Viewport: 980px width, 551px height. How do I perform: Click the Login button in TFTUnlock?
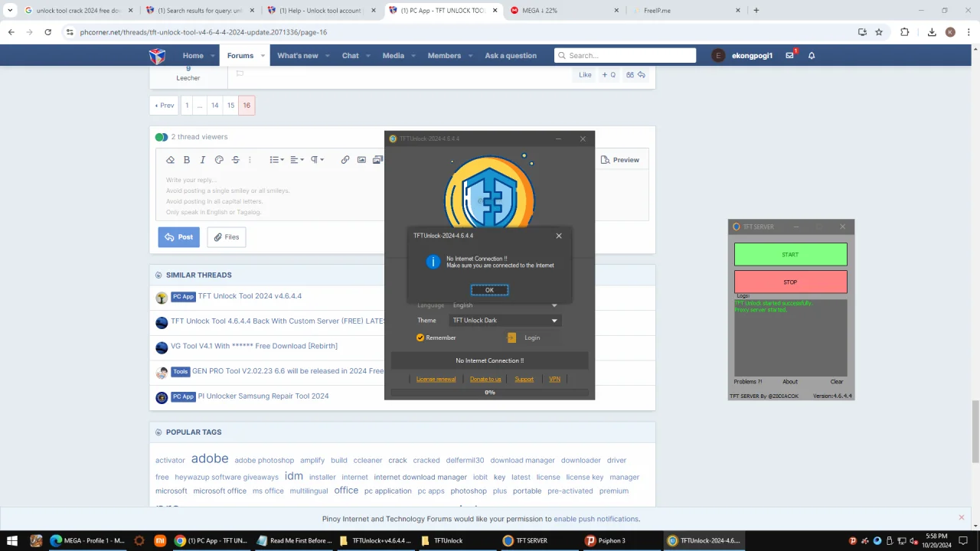pyautogui.click(x=532, y=337)
